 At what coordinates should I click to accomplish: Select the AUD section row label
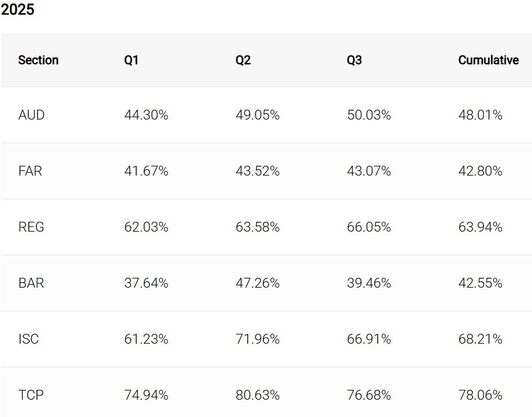pos(31,115)
